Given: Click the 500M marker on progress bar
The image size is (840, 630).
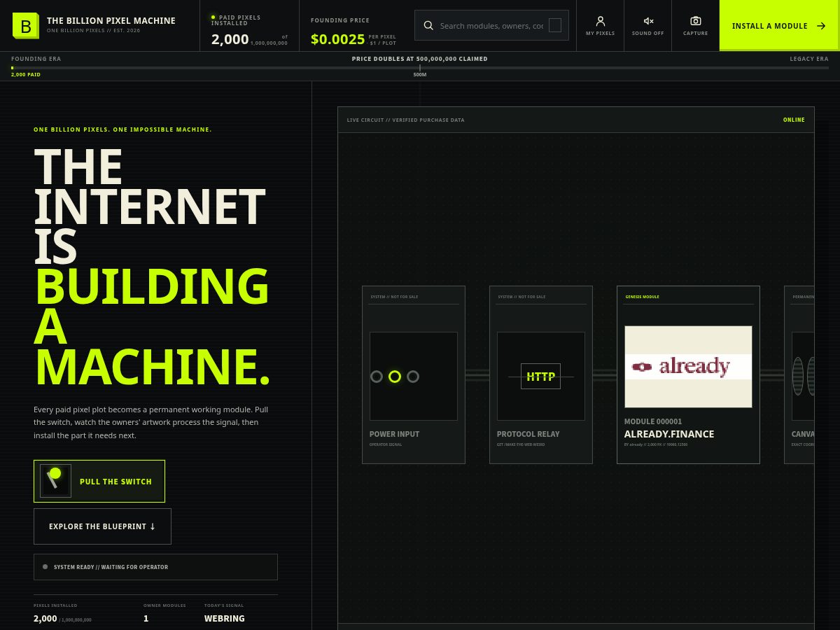Looking at the screenshot, I should click(x=420, y=74).
